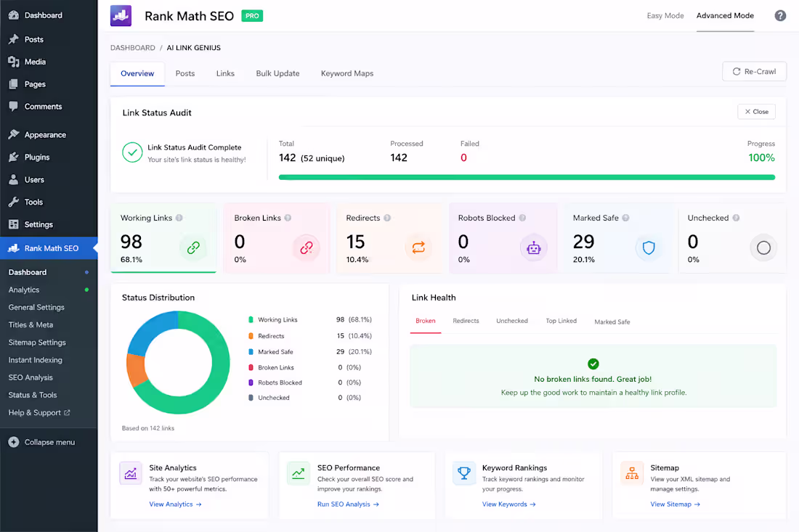Click the Unchecked circle icon

(x=763, y=248)
